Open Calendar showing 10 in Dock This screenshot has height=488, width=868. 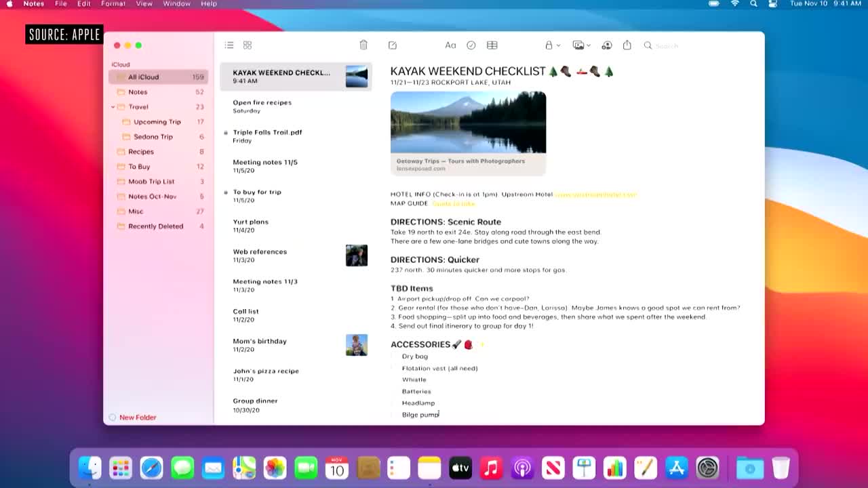tap(337, 468)
